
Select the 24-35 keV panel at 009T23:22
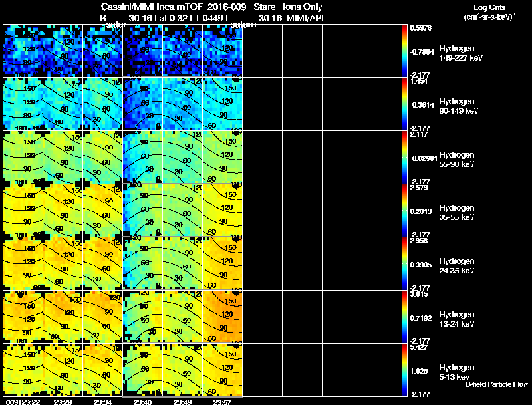(x=23, y=263)
